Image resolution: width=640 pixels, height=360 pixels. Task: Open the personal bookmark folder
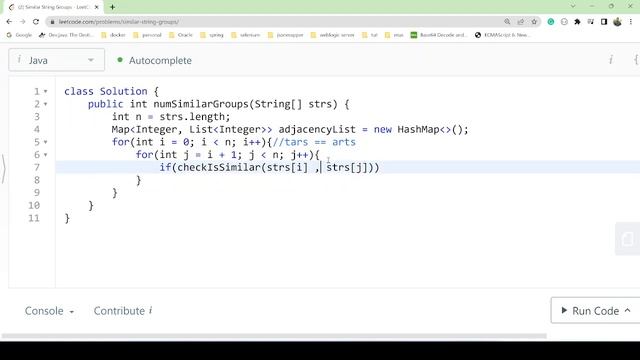[147, 35]
